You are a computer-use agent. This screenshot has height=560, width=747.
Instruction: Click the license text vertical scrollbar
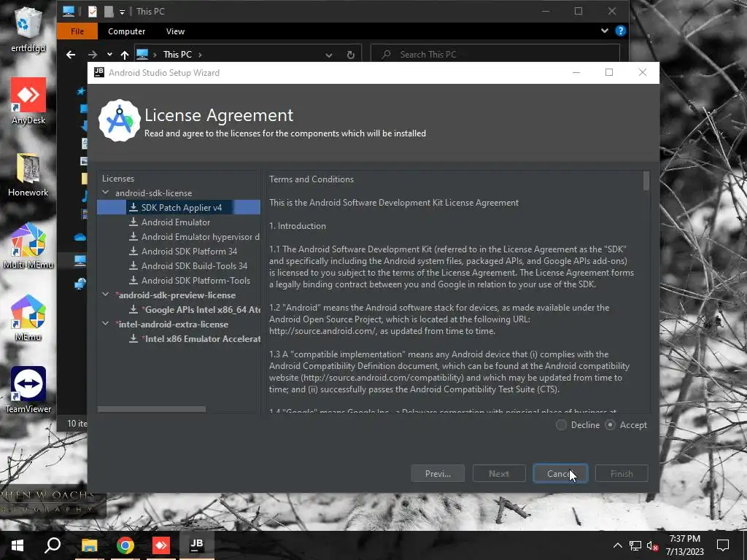click(x=646, y=181)
